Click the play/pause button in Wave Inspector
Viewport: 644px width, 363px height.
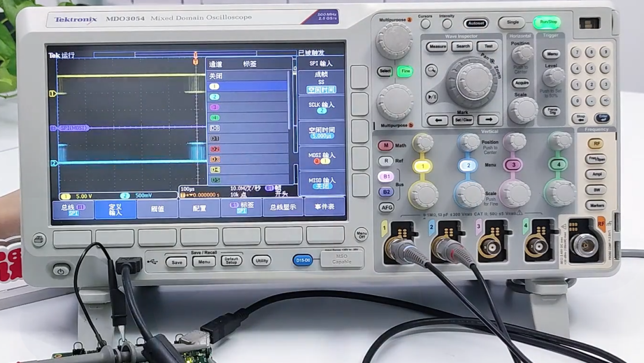(432, 97)
